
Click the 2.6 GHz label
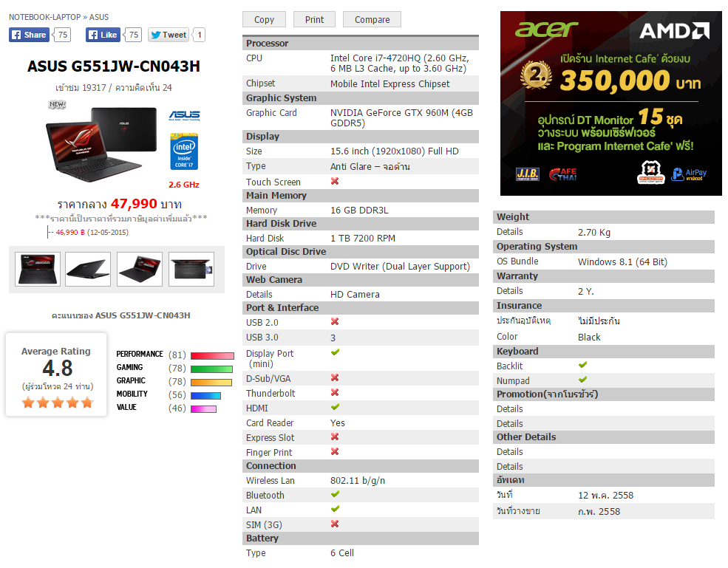coord(184,185)
